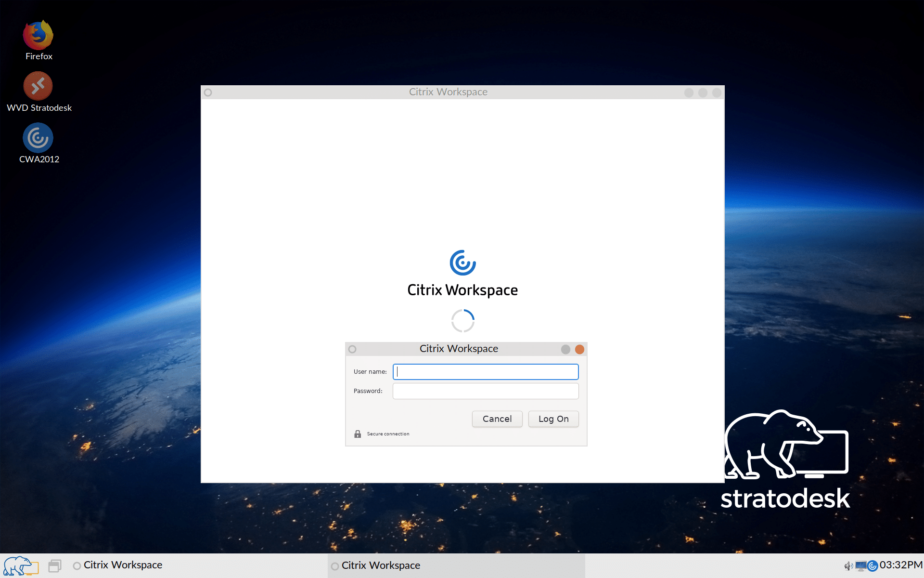Open window menu circle of main Citrix window
The height and width of the screenshot is (578, 924).
click(x=208, y=92)
